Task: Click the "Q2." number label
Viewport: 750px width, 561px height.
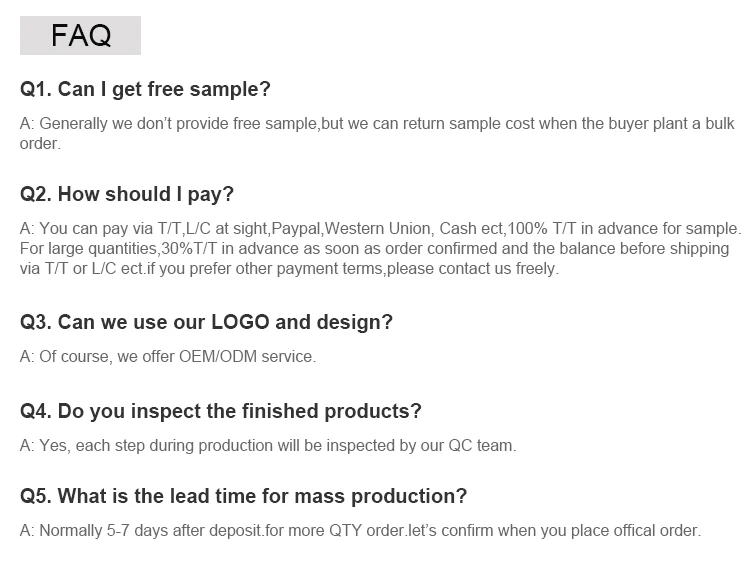Action: pos(35,194)
